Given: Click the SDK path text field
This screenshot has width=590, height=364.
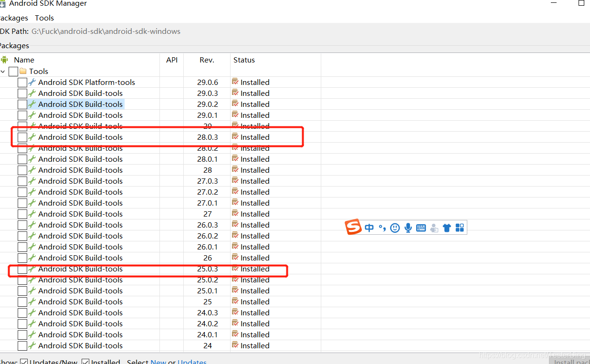Looking at the screenshot, I should pos(106,31).
